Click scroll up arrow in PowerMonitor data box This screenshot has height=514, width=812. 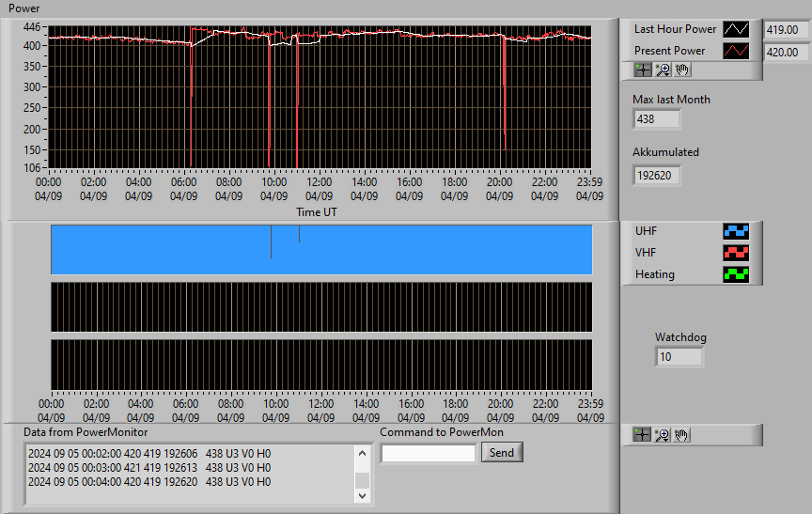coord(362,454)
